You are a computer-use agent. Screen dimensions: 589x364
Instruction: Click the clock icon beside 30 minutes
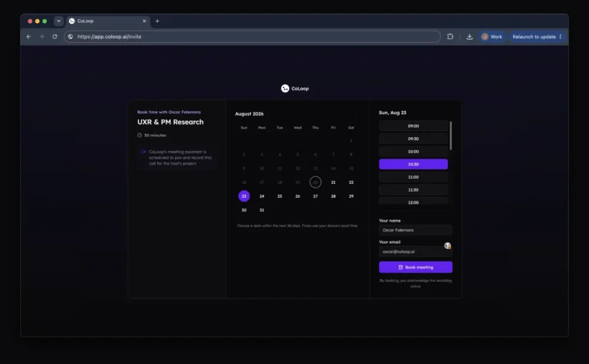[140, 135]
